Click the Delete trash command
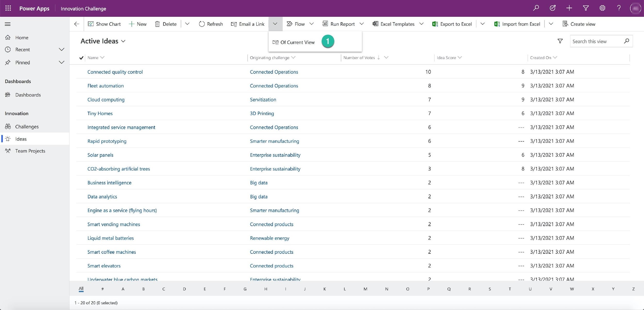This screenshot has height=310, width=644. (166, 24)
